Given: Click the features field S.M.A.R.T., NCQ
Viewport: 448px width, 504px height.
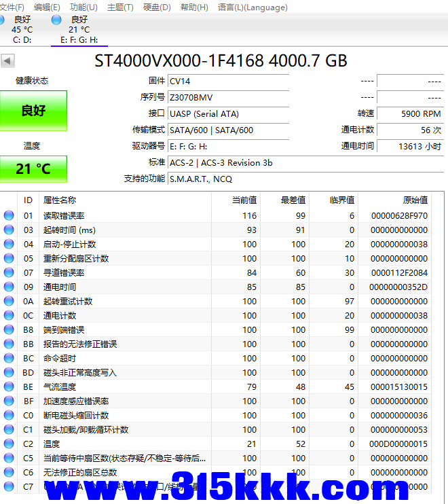Looking at the screenshot, I should coord(305,179).
